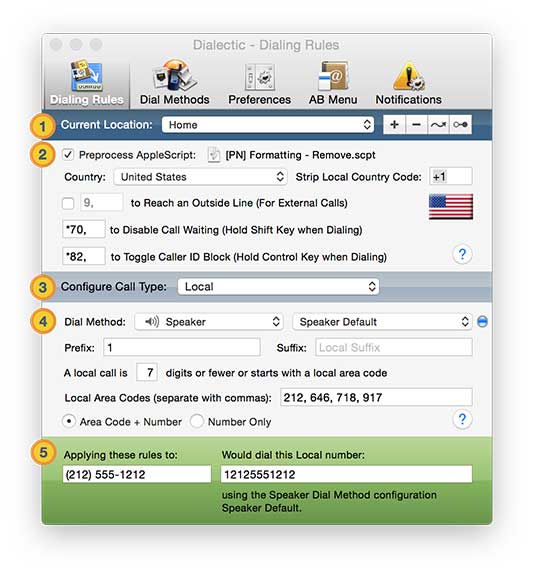Screen dimensions: 534x575
Task: Open the Configure Call Type dropdown
Action: tap(278, 286)
